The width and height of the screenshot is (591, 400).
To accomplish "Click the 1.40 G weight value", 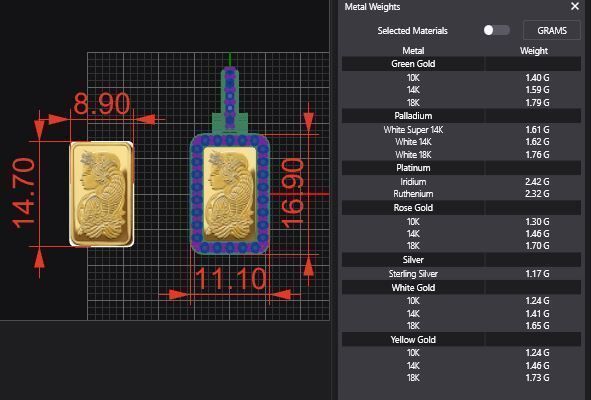I will tap(537, 78).
